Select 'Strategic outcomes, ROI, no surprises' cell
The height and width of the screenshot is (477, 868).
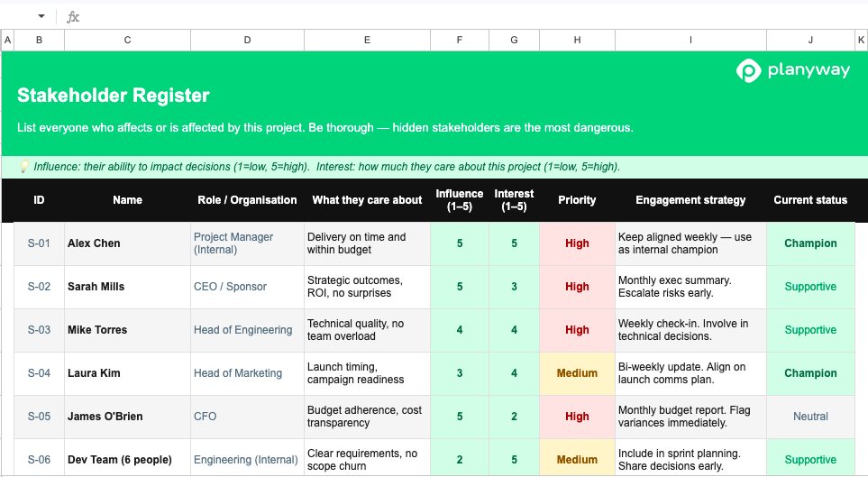click(367, 287)
